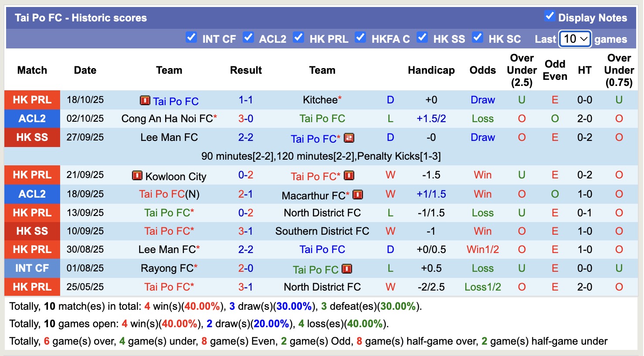Click the HK SS badge on the Lee Man row

pyautogui.click(x=32, y=137)
